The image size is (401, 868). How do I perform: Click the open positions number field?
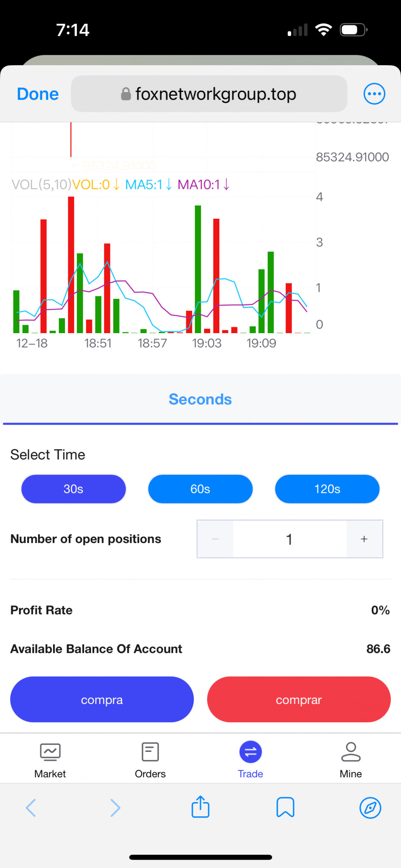coord(289,539)
